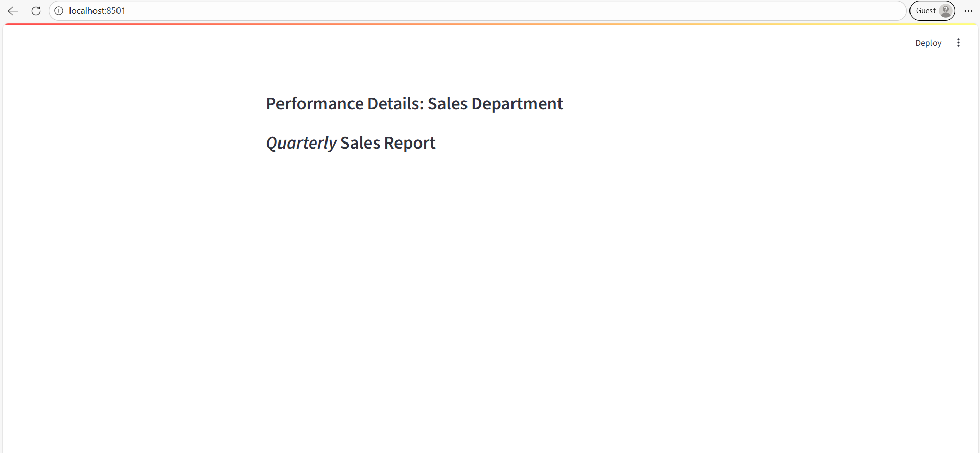Click the word Sales before Department
980x453 pixels.
coord(448,104)
